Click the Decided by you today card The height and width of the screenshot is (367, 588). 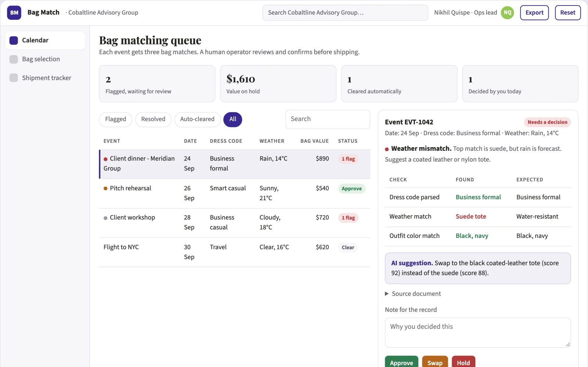[x=520, y=84]
